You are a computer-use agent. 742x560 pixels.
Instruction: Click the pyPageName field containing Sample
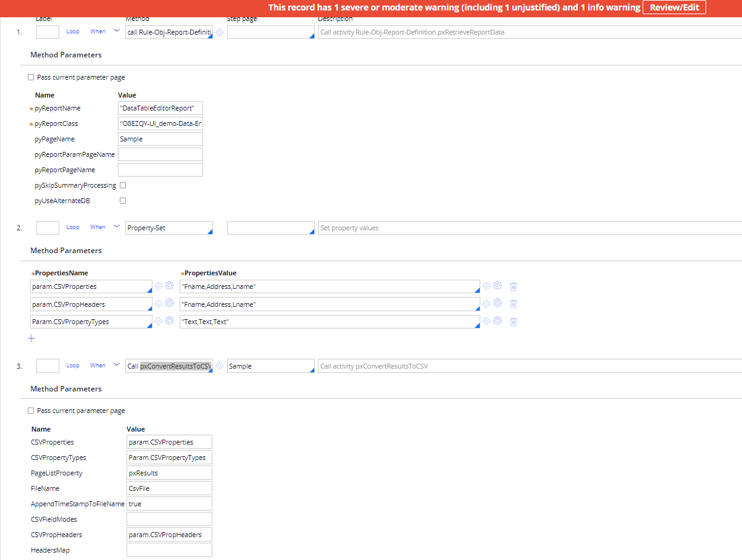coord(160,139)
